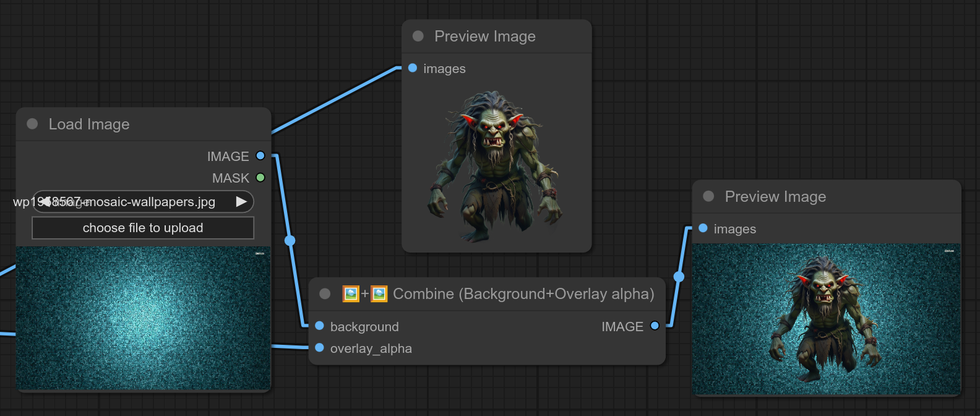
Task: Click the link midpoint dot between Combine and Preview Image
Action: click(679, 277)
